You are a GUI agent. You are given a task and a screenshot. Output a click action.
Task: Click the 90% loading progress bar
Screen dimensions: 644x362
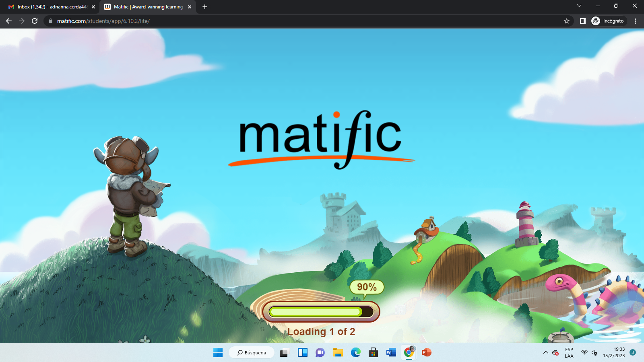click(x=321, y=311)
